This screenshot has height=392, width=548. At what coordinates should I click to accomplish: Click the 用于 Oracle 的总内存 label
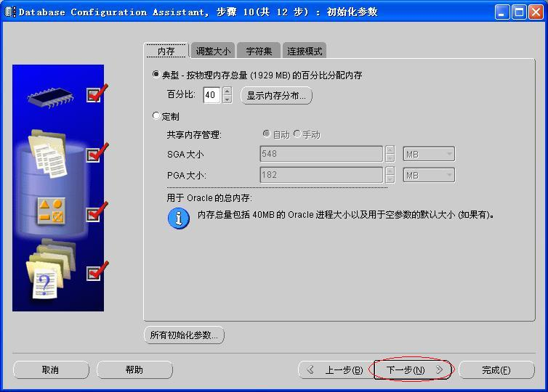coord(209,198)
